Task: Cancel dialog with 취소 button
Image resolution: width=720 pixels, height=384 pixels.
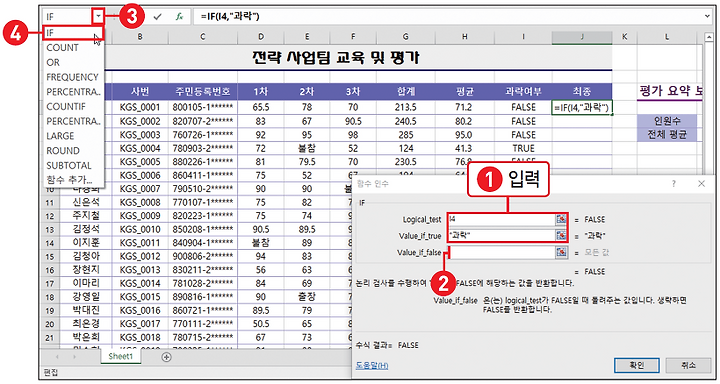Action: (x=688, y=366)
